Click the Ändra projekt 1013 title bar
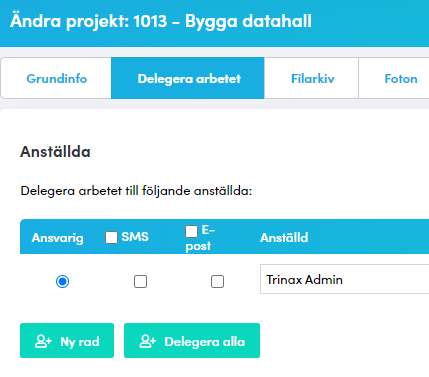Viewport: 429px width, 377px height. click(161, 21)
